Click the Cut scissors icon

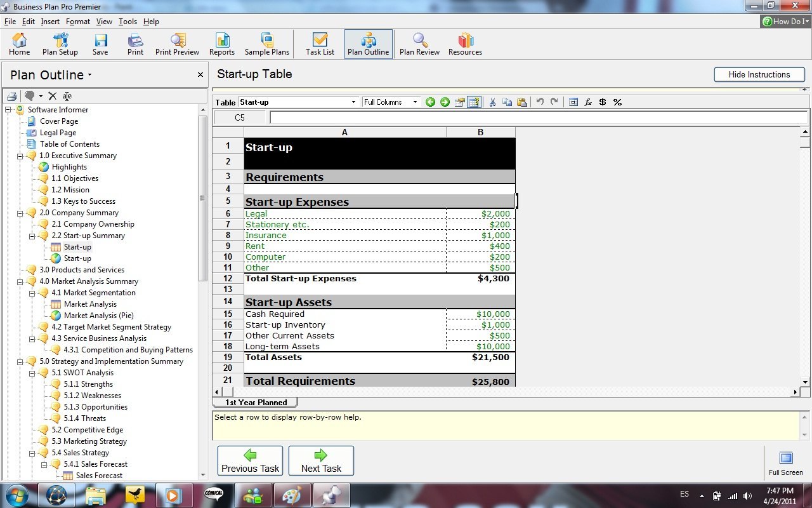coord(492,102)
